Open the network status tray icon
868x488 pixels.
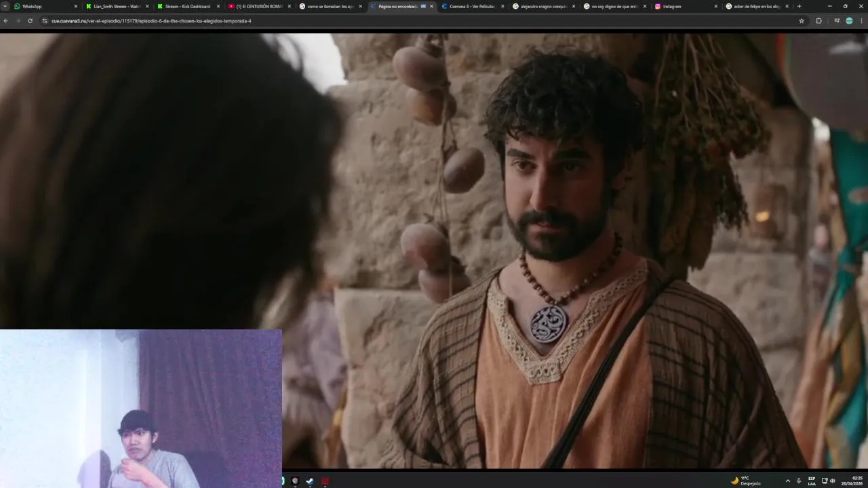click(825, 481)
